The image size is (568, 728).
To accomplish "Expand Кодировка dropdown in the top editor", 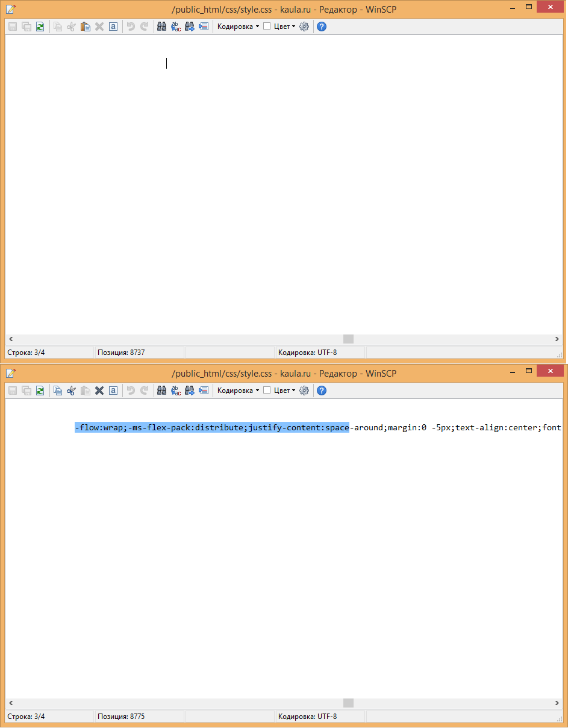I will tap(238, 27).
